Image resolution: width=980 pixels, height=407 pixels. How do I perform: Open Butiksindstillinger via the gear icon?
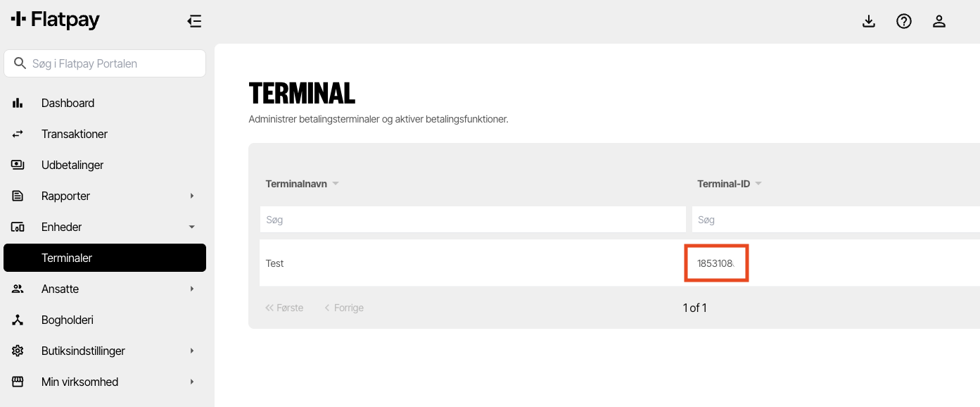pos(18,351)
